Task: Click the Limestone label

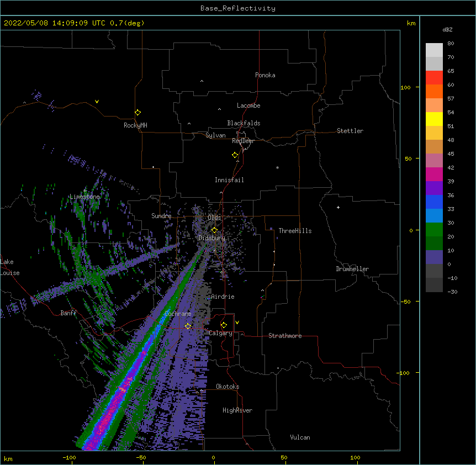Action: (x=84, y=197)
